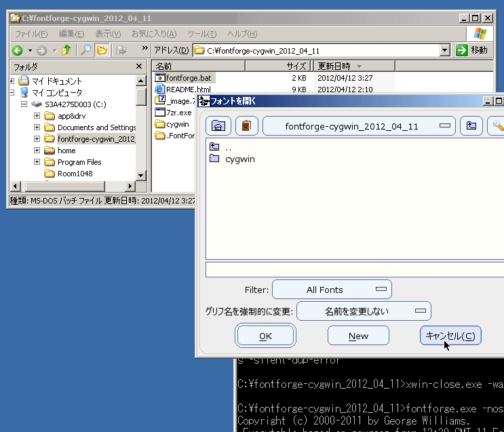The height and width of the screenshot is (432, 504).
Task: Click folder tree horizontal scrollbar right arrow
Action: (130, 186)
